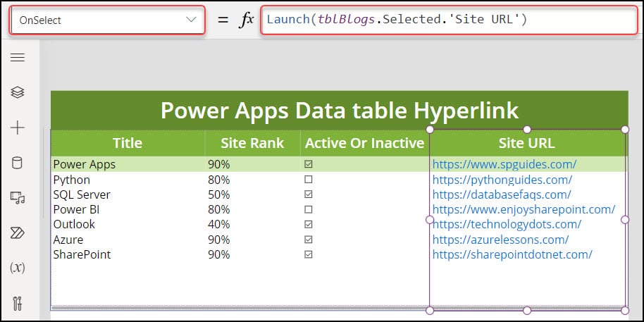Click the 90% rank for Azure
Image resolution: width=644 pixels, height=322 pixels.
(219, 240)
